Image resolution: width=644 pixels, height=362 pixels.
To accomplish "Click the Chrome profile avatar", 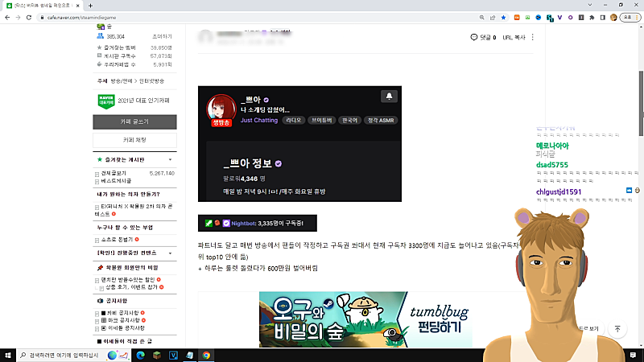I will 613,18.
